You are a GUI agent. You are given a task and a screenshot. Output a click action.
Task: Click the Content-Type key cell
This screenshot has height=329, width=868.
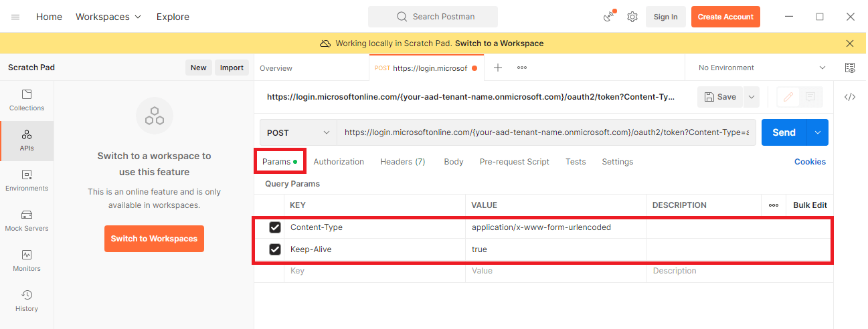375,227
